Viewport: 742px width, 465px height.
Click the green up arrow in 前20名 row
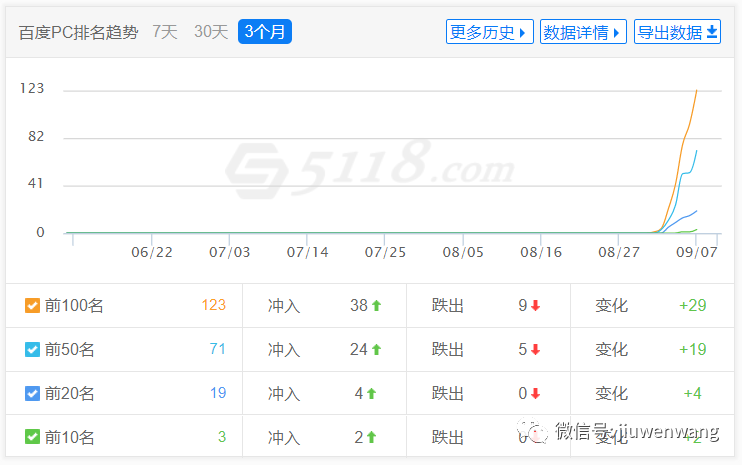tap(371, 393)
